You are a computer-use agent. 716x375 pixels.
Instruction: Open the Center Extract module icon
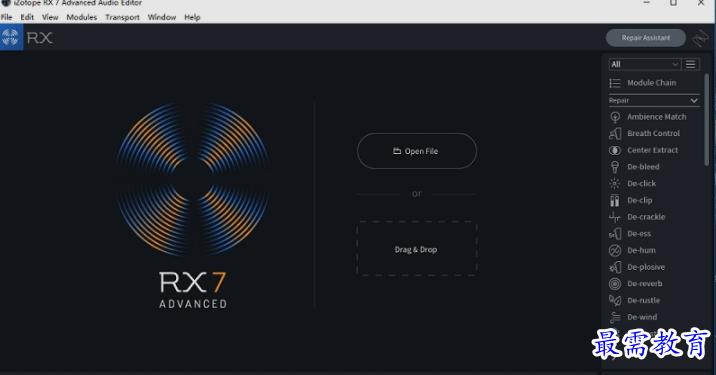[x=615, y=150]
